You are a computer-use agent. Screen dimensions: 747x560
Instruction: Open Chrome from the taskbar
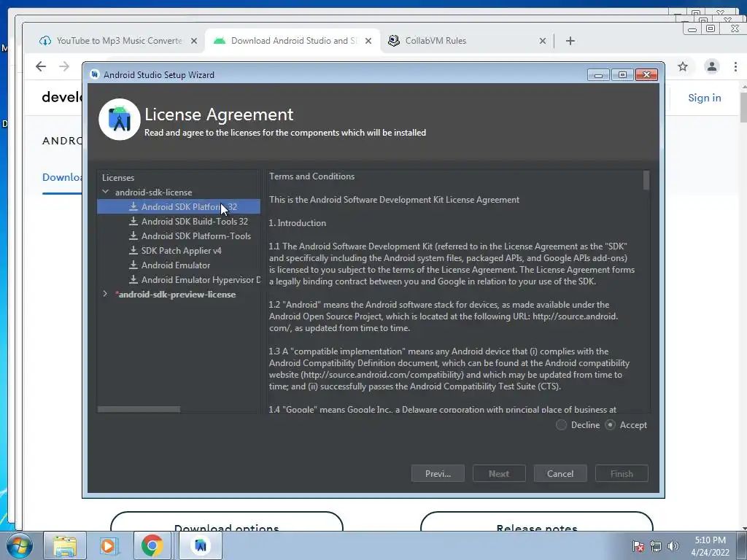[152, 545]
